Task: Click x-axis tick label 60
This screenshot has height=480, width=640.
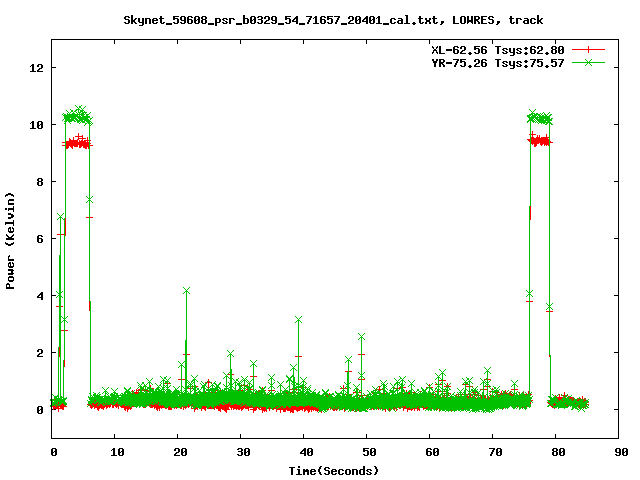Action: pos(432,452)
